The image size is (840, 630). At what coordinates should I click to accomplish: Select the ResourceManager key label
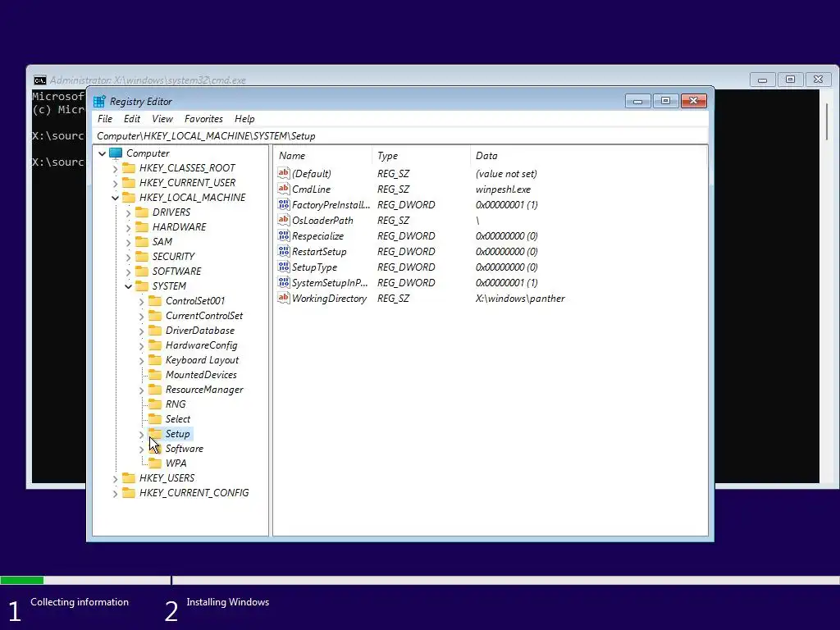(x=204, y=390)
